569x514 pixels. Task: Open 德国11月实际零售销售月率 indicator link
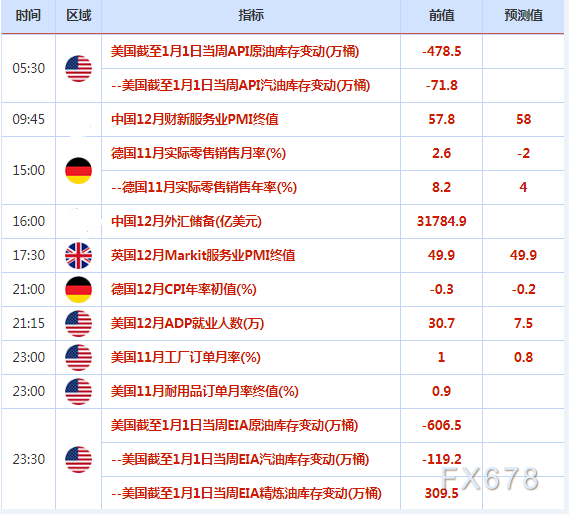pos(198,154)
